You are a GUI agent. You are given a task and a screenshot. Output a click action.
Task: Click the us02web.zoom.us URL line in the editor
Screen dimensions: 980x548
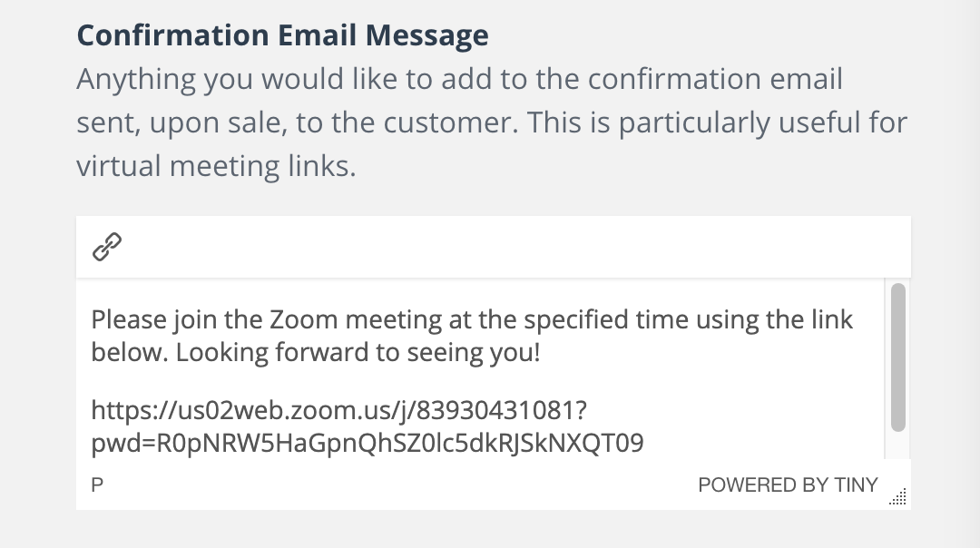click(x=338, y=410)
